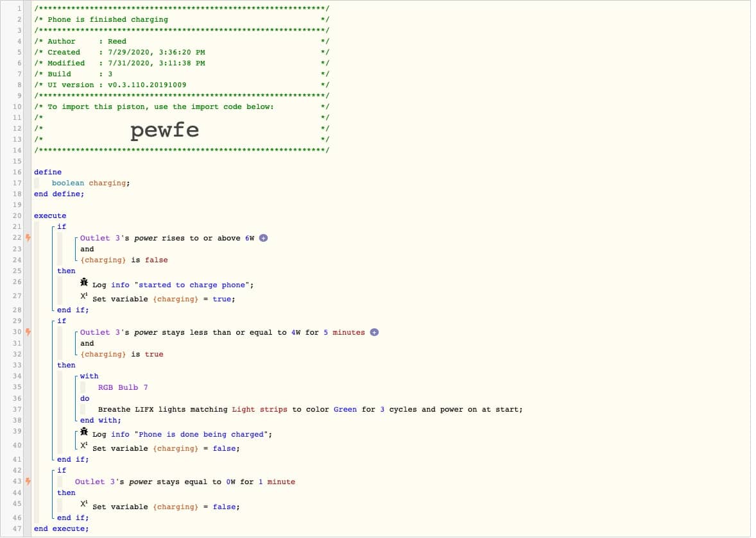Select the boolean charging variable declaration
This screenshot has width=756, height=538.
coord(90,183)
